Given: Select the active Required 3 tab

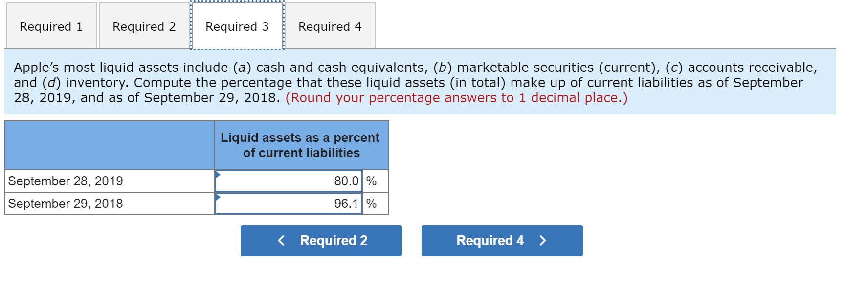Looking at the screenshot, I should [237, 26].
